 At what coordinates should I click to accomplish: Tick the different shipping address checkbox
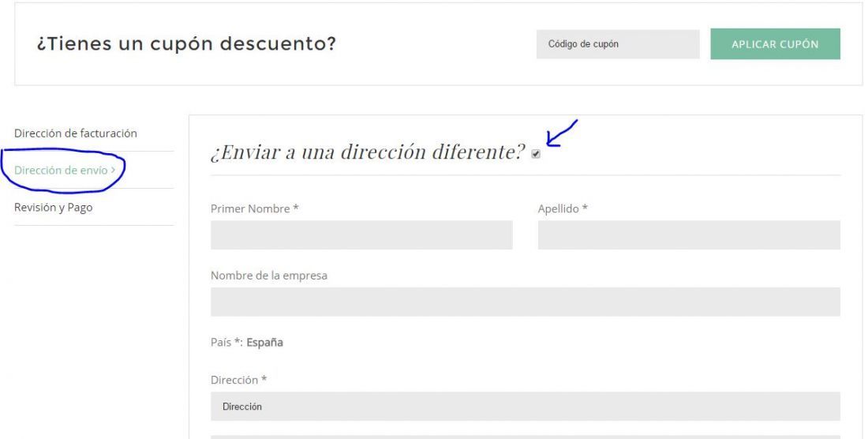pos(535,154)
